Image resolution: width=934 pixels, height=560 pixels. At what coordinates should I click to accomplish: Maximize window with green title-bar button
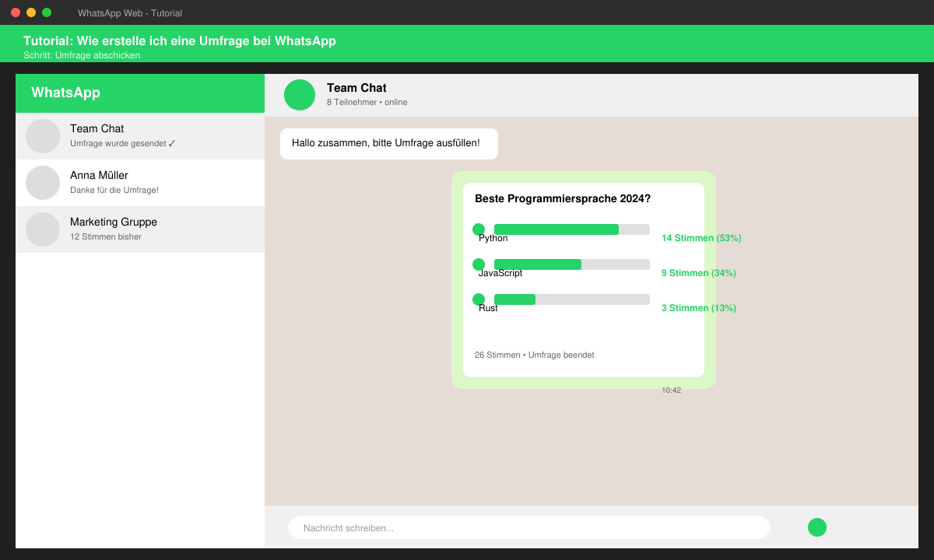[x=47, y=12]
